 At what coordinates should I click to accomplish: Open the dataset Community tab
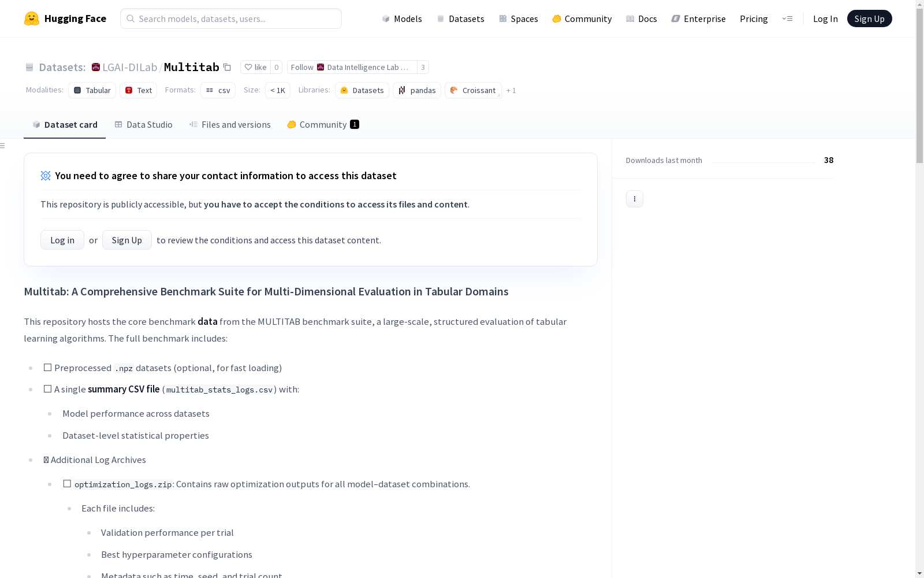(x=323, y=124)
